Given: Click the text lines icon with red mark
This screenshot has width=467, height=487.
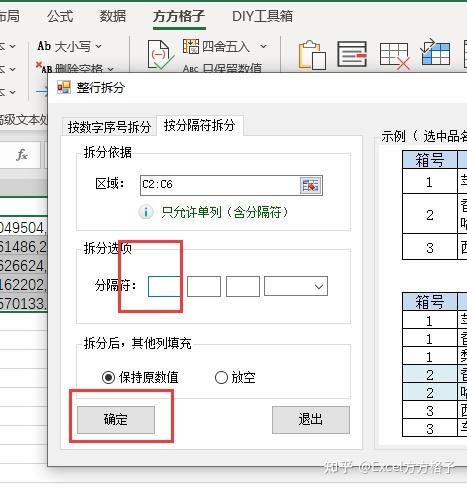Looking at the screenshot, I should pos(352,54).
